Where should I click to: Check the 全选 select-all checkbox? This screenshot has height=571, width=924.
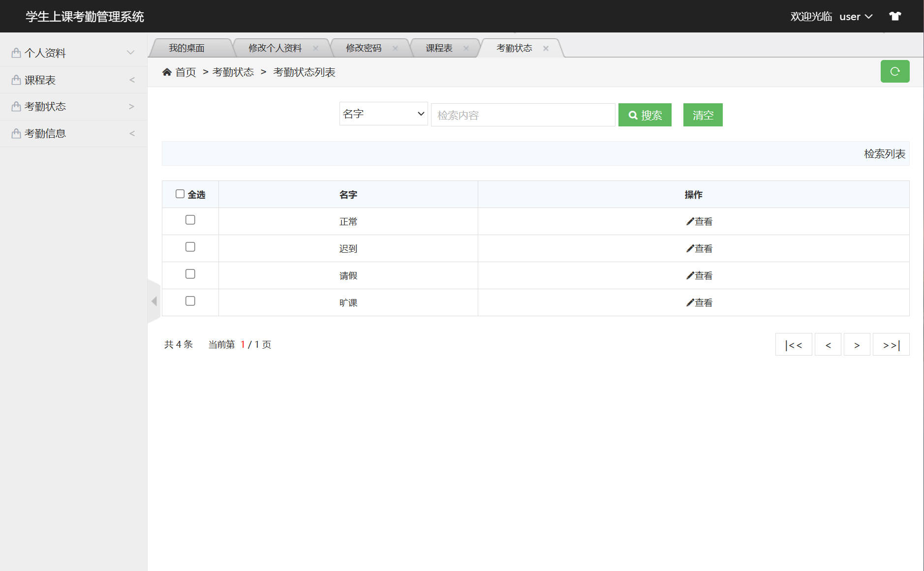(x=180, y=194)
